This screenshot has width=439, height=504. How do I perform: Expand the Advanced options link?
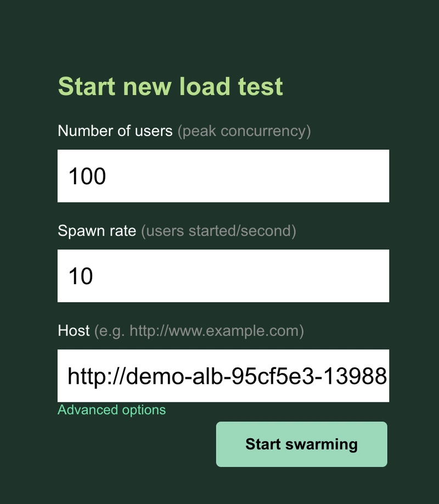[111, 410]
